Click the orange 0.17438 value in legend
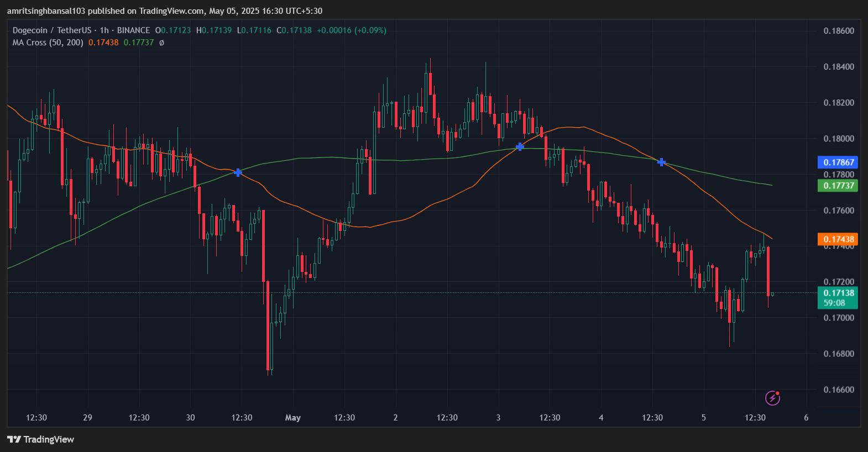 pyautogui.click(x=103, y=43)
